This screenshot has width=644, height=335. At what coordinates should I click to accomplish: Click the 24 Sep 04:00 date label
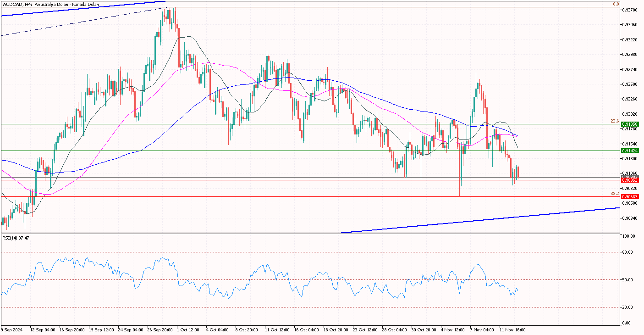pos(131,329)
